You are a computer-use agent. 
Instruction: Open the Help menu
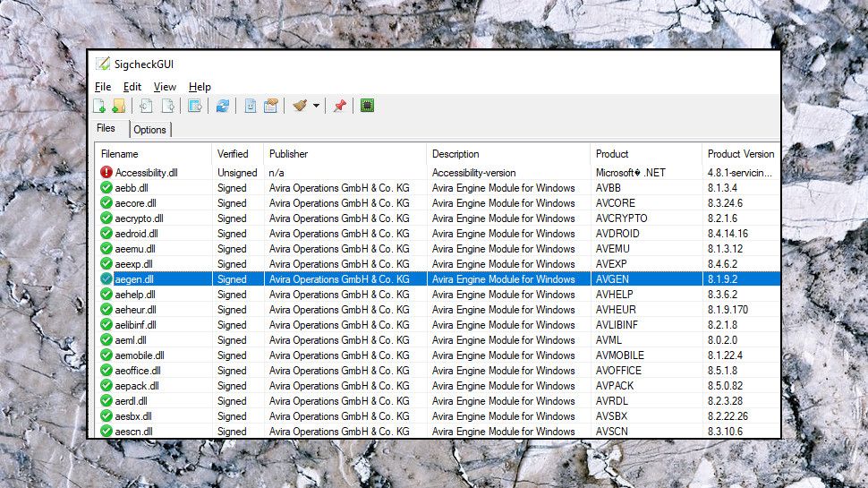click(200, 87)
